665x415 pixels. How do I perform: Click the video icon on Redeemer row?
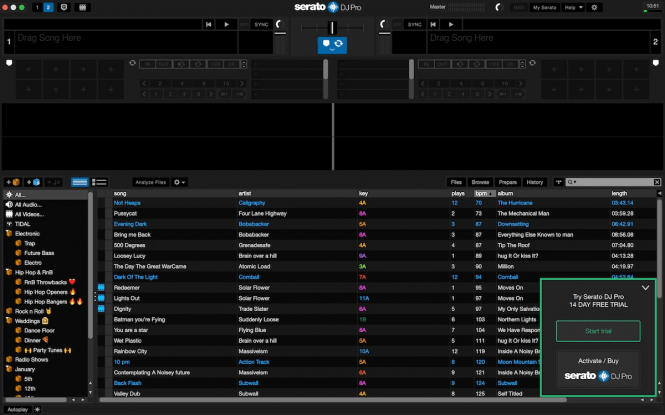coord(101,287)
